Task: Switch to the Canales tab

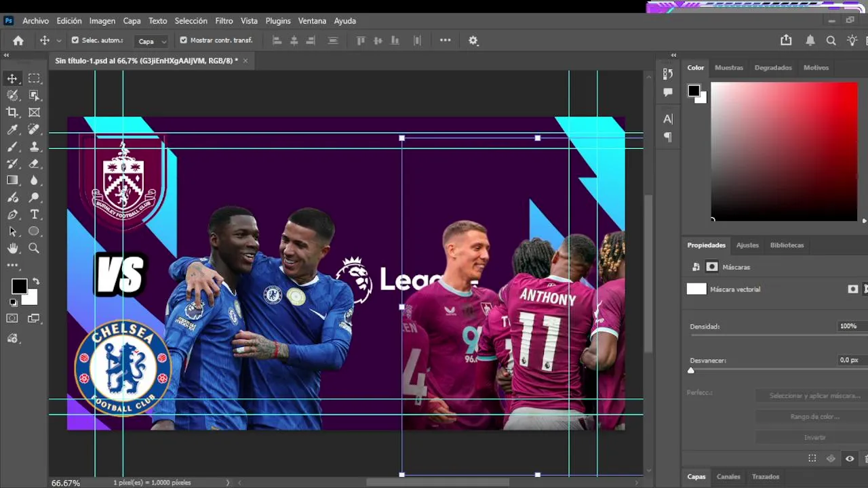Action: pos(728,476)
